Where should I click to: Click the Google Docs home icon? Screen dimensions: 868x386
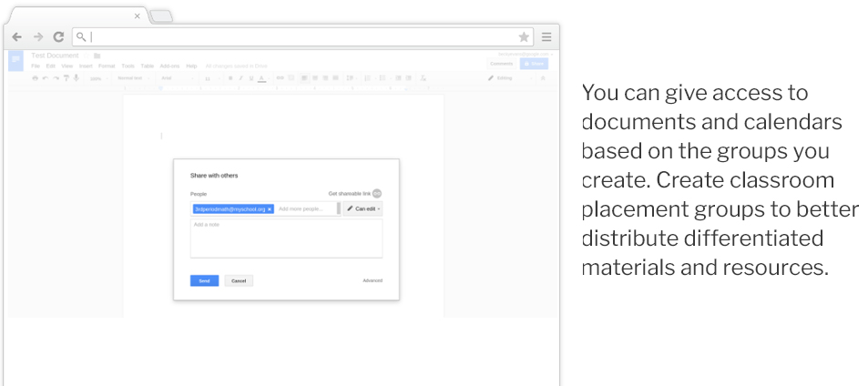point(15,59)
